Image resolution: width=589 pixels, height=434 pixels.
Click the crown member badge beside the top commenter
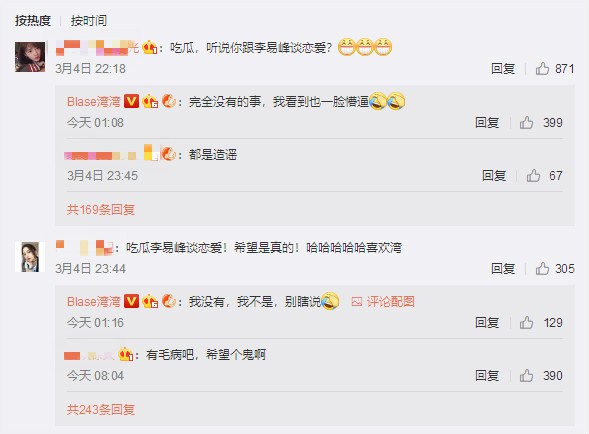click(x=150, y=48)
